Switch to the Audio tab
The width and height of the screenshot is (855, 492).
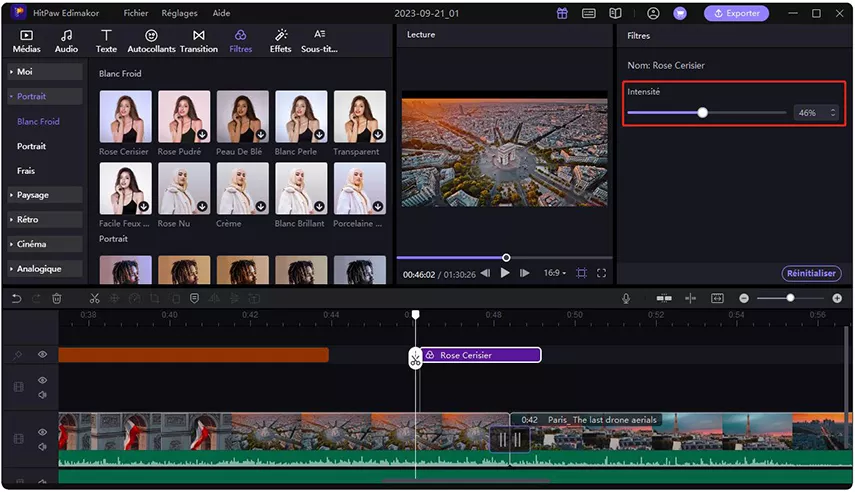point(66,41)
